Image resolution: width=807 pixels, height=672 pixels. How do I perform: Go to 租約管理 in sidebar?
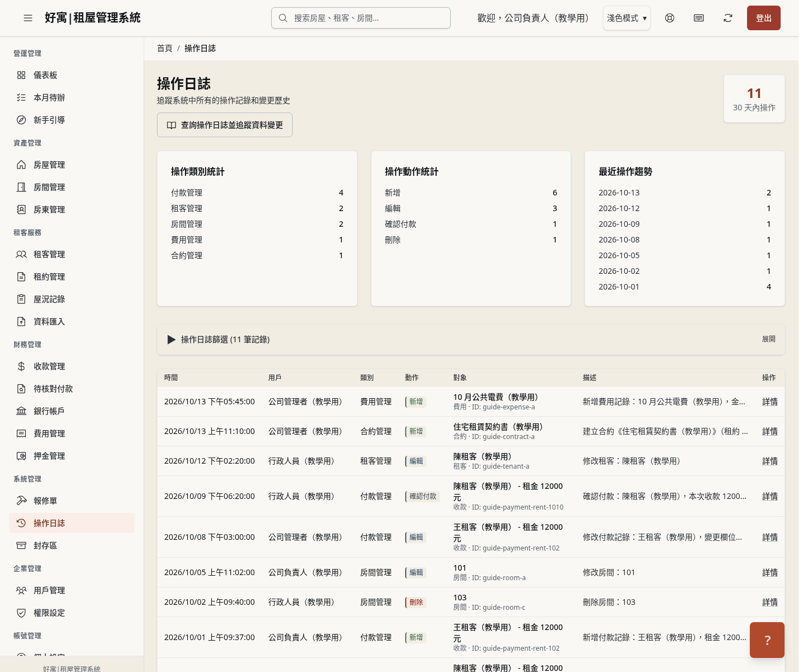coord(72,277)
